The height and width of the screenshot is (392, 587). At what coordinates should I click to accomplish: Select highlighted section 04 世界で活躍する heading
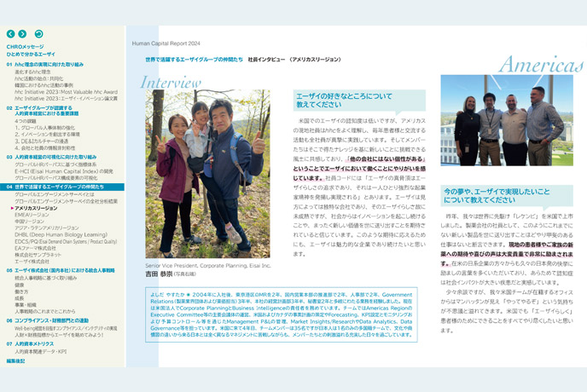pyautogui.click(x=62, y=187)
